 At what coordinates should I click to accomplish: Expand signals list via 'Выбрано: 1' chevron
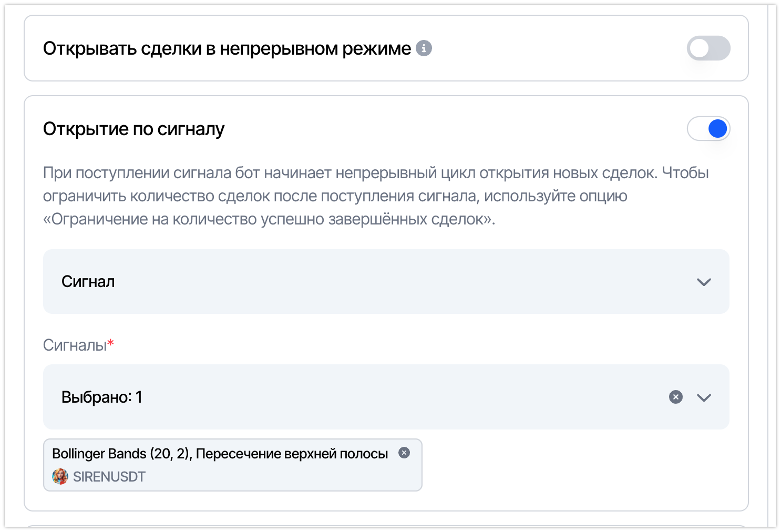(x=704, y=397)
